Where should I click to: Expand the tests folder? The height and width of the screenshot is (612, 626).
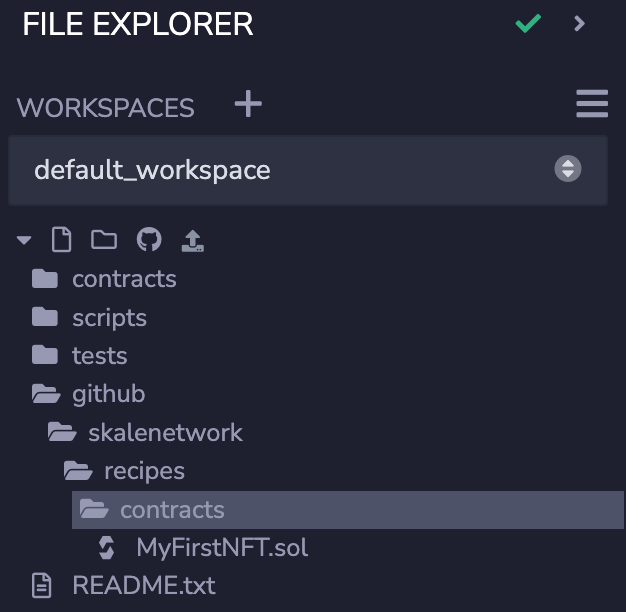coord(99,355)
